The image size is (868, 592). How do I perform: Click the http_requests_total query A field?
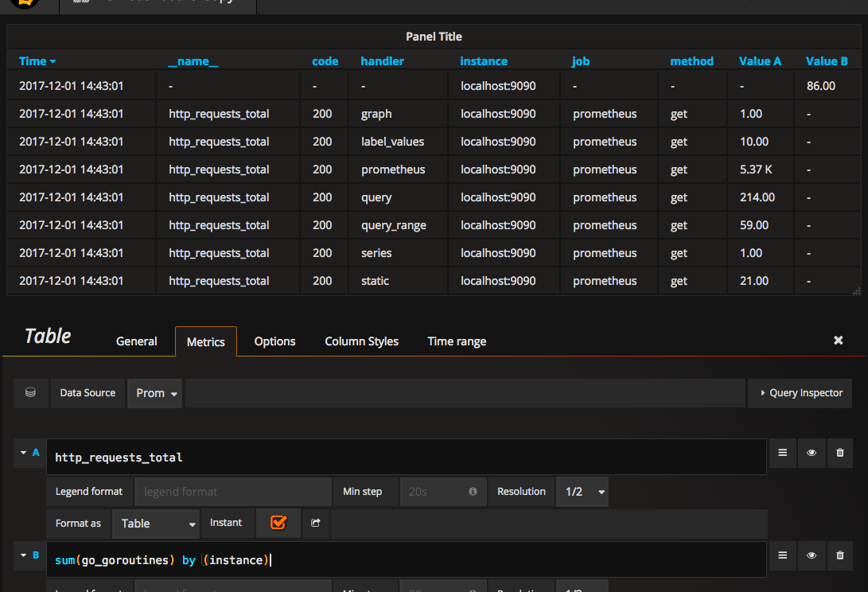[x=407, y=457]
